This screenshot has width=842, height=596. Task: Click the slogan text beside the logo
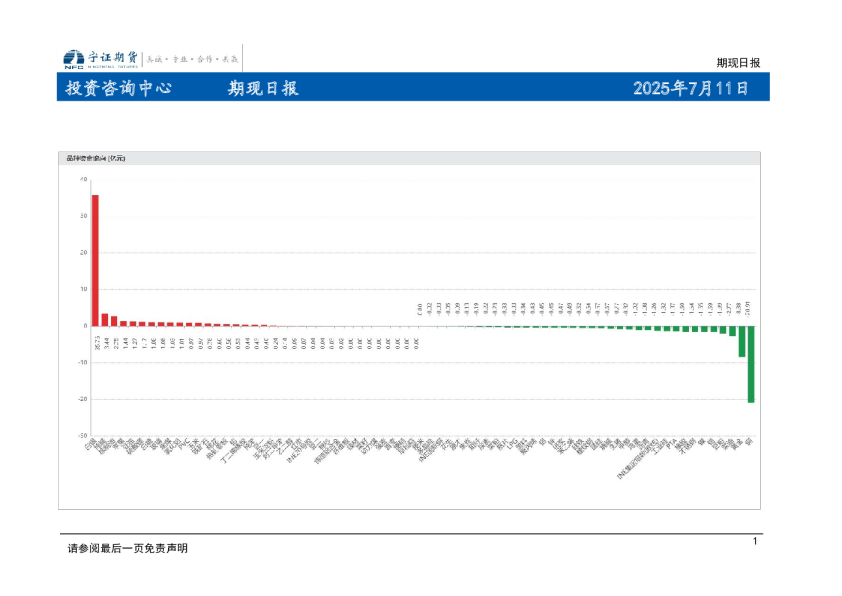(193, 59)
